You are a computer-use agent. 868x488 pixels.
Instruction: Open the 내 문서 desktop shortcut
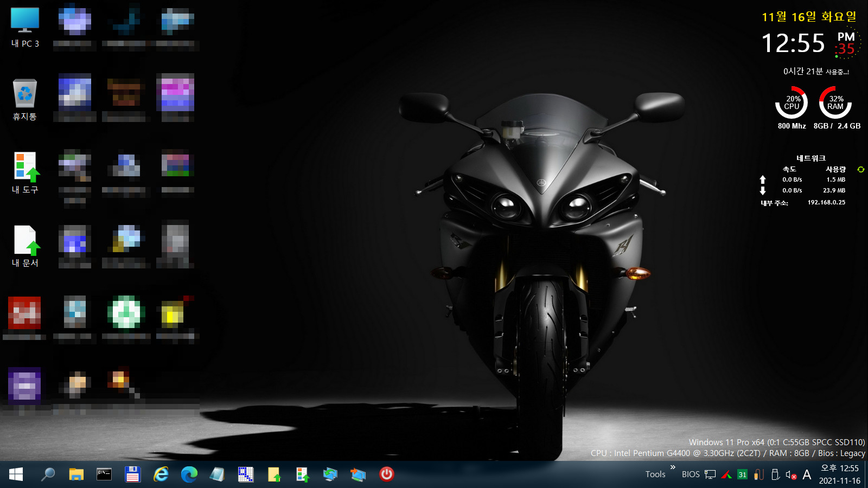pos(25,247)
